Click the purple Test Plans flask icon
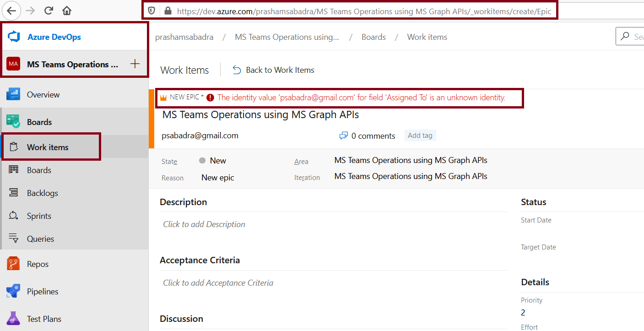Screen dimensions: 644x331 click(x=13, y=319)
